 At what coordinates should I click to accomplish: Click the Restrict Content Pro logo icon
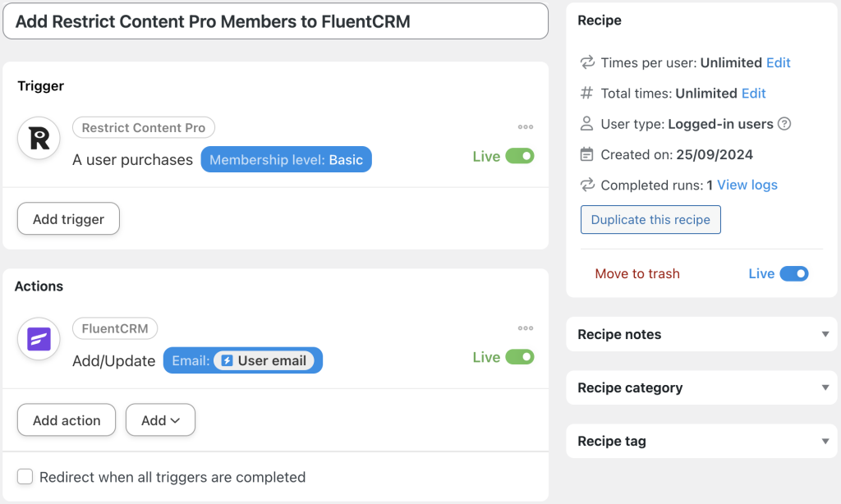[x=39, y=138]
